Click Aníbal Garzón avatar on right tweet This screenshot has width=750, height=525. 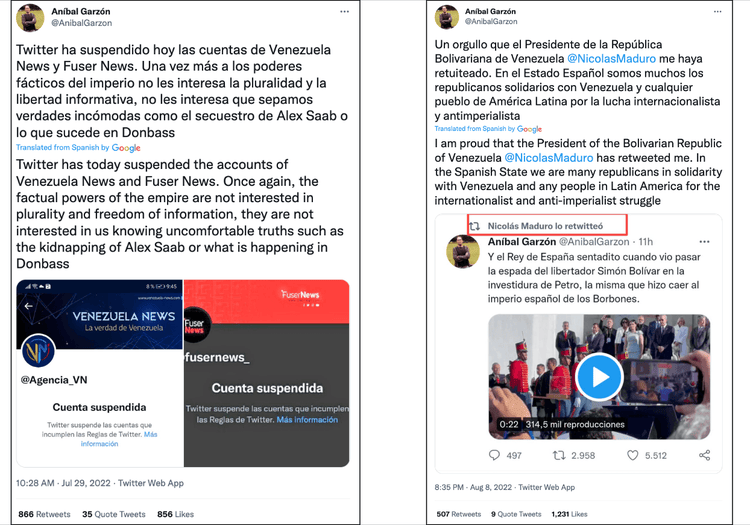click(x=446, y=17)
